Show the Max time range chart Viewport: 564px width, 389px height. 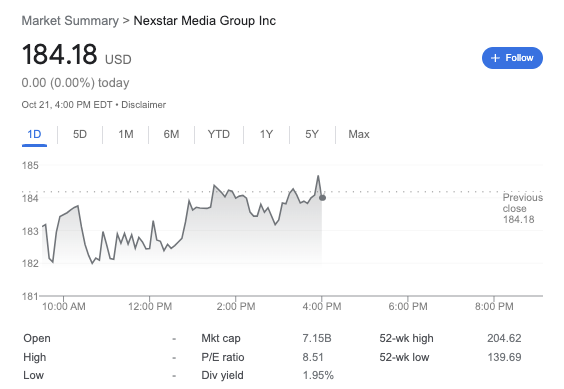point(359,134)
